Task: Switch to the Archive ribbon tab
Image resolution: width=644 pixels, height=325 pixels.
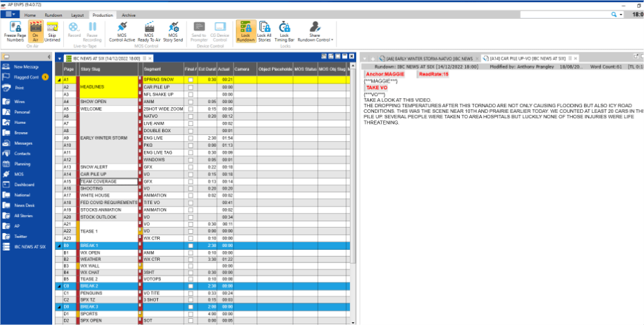Action: click(129, 15)
